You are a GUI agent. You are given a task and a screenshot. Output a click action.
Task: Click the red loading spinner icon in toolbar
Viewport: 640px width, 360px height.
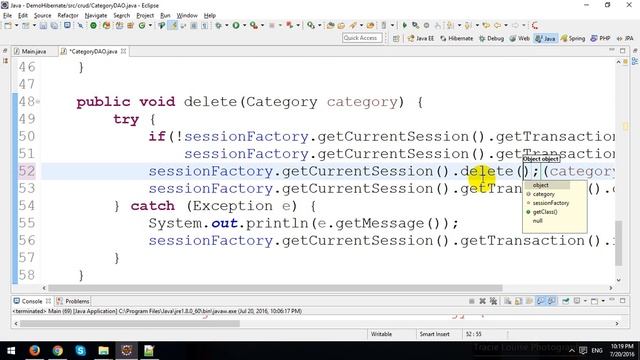[535, 26]
